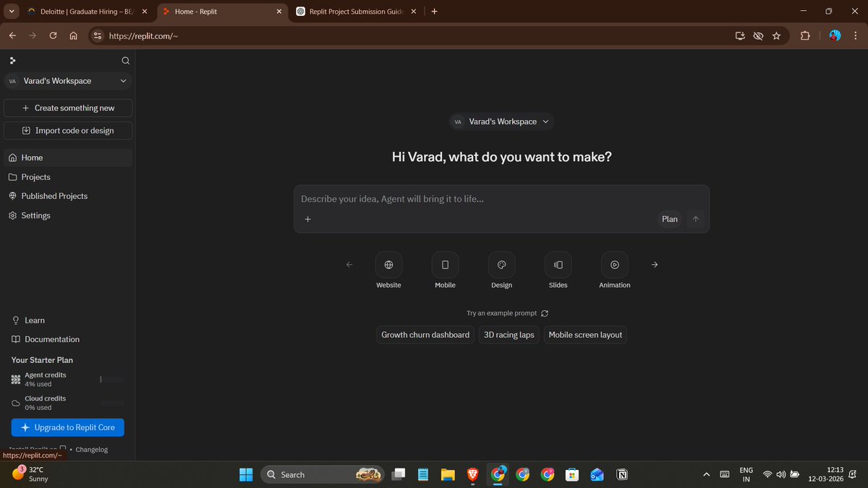The width and height of the screenshot is (868, 488).
Task: Click the Your Starter Plan heading
Action: point(42,360)
